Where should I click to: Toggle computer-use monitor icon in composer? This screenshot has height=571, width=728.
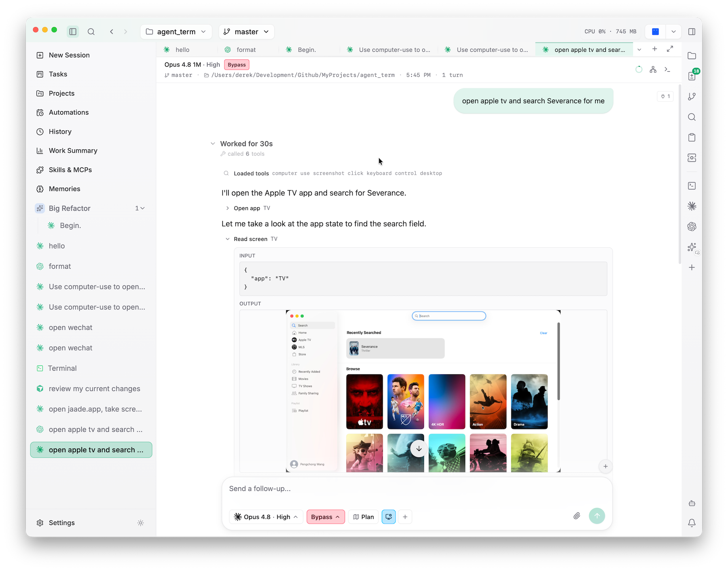(389, 517)
